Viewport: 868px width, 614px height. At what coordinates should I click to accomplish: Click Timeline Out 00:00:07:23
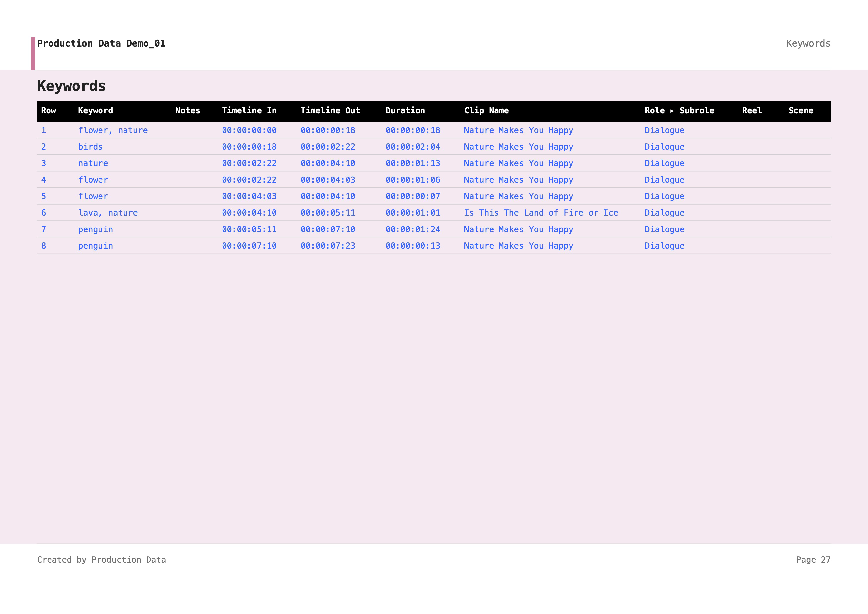click(328, 246)
